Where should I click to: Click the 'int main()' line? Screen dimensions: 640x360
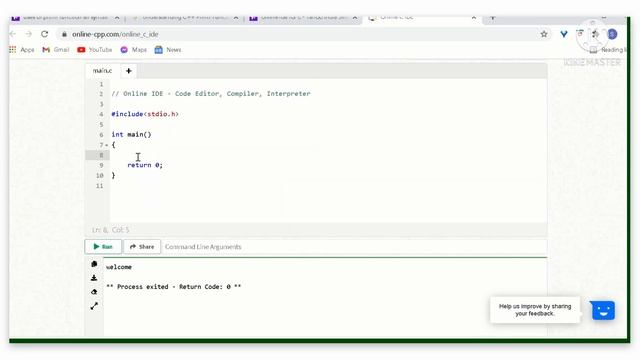pos(131,135)
